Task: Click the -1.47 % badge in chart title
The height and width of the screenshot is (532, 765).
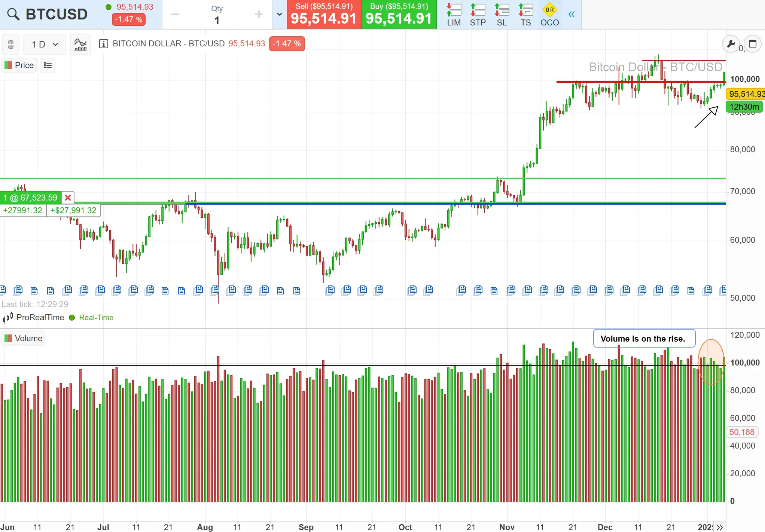Action: pyautogui.click(x=287, y=44)
